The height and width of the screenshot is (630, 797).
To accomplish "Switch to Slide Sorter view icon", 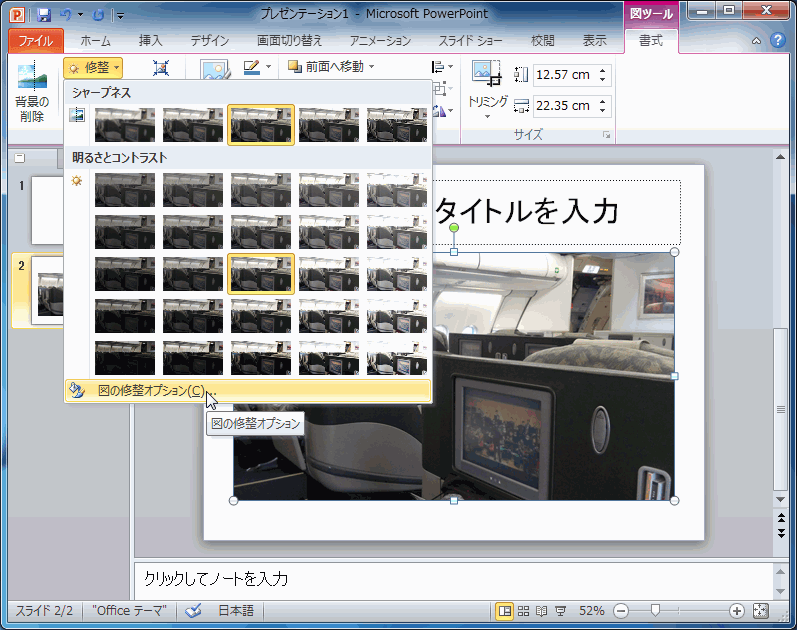I will [523, 611].
